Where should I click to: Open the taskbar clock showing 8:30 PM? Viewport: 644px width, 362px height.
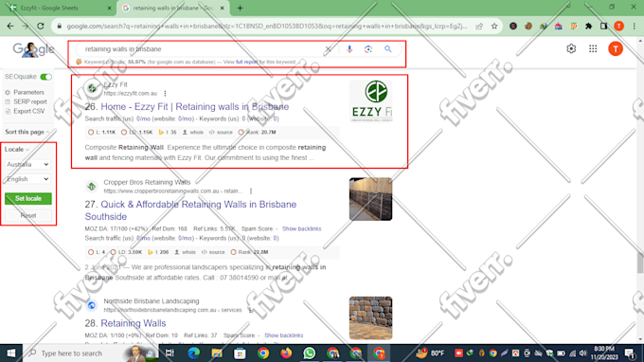(x=604, y=353)
